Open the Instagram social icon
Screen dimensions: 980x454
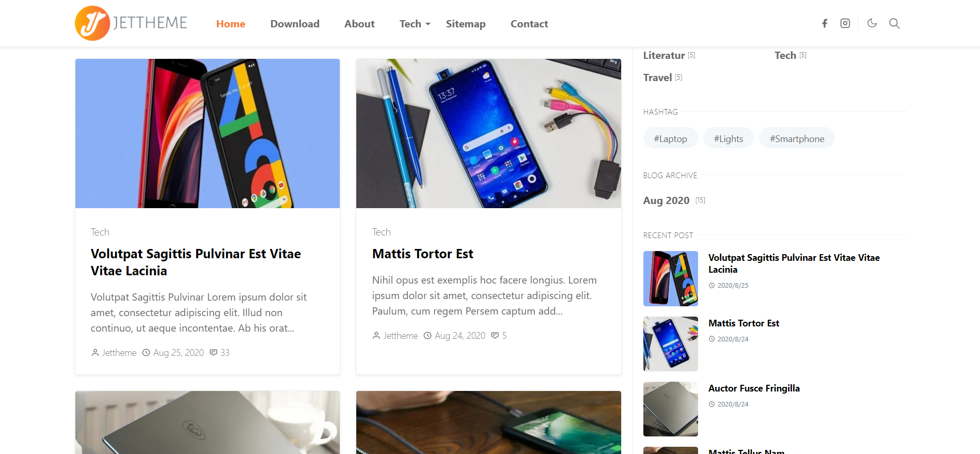click(x=845, y=23)
